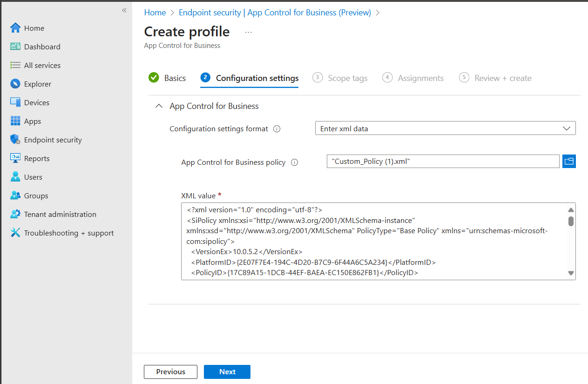The image size is (588, 384).
Task: Follow the Endpoint security App Control breadcrumb
Action: [x=275, y=13]
